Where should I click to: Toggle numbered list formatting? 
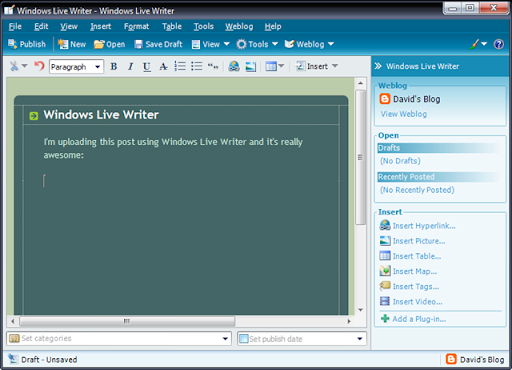coord(180,66)
